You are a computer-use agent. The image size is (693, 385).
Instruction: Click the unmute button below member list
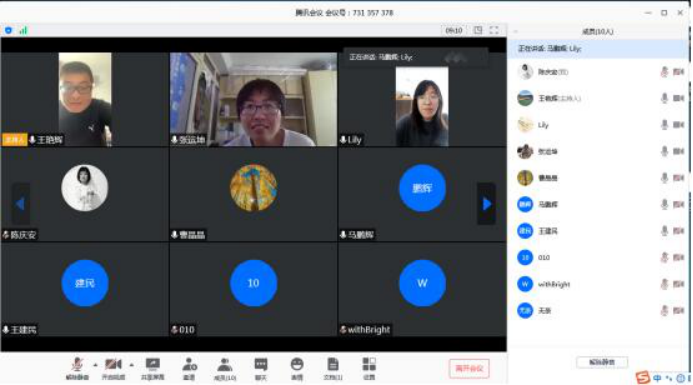(x=602, y=362)
